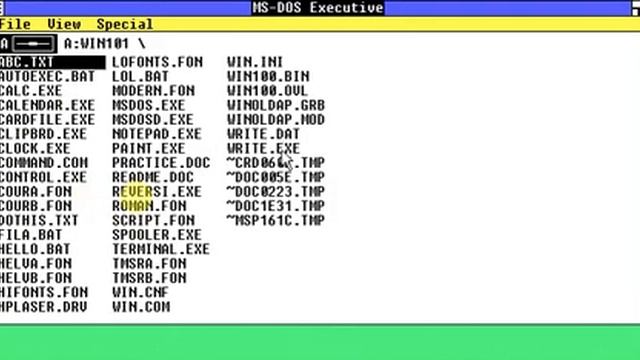Select LOFONTS.FON file
This screenshot has width=640, height=360.
pyautogui.click(x=158, y=62)
